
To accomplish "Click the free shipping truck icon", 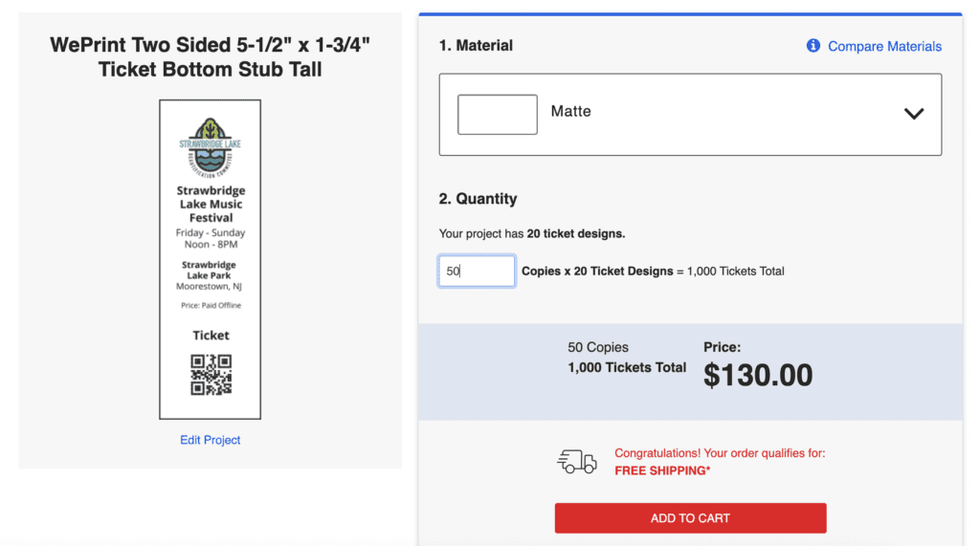I will tap(576, 462).
